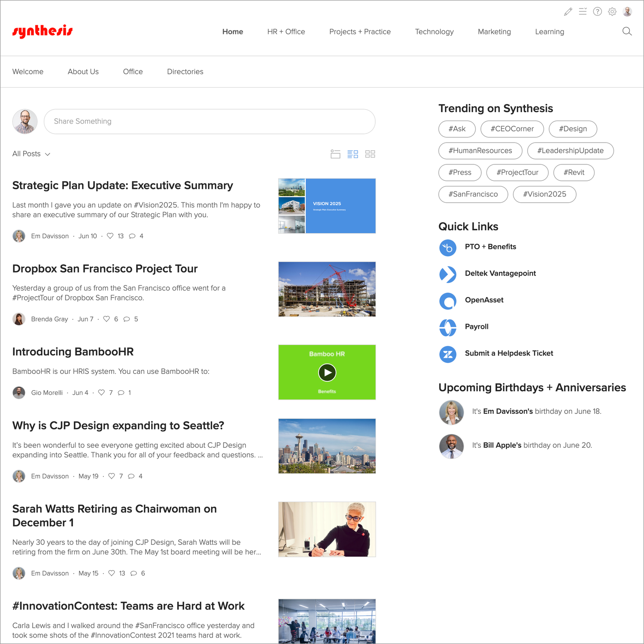The width and height of the screenshot is (644, 644).
Task: Click the pencil edit icon in top bar
Action: point(568,12)
